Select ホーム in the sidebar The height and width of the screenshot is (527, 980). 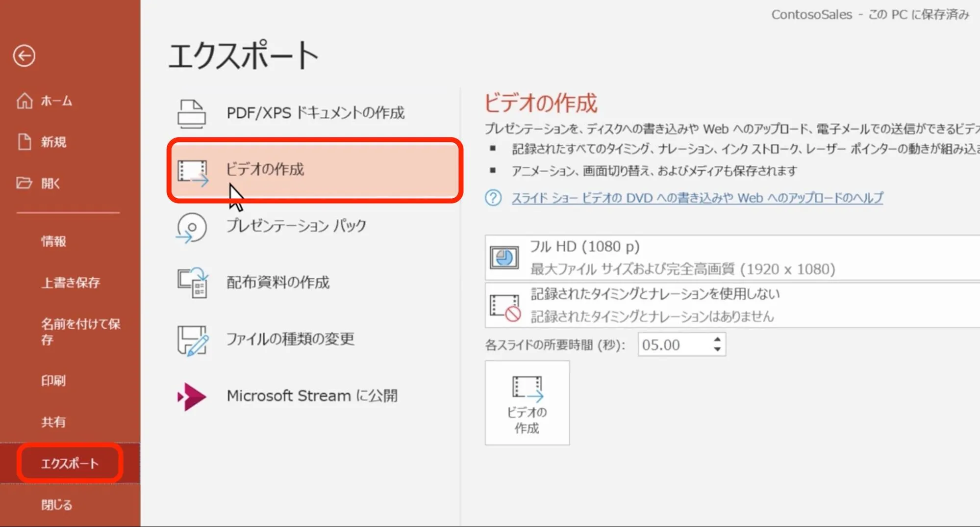[56, 101]
